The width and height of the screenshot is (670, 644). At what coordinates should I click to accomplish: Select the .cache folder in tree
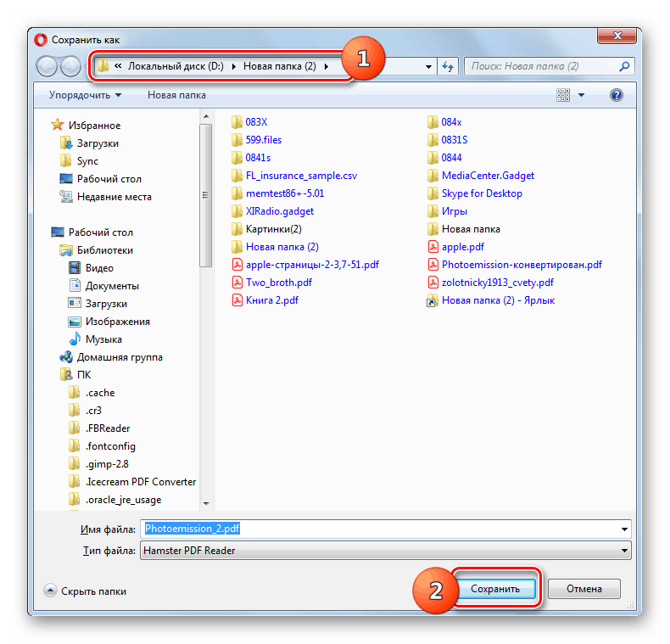tap(99, 393)
